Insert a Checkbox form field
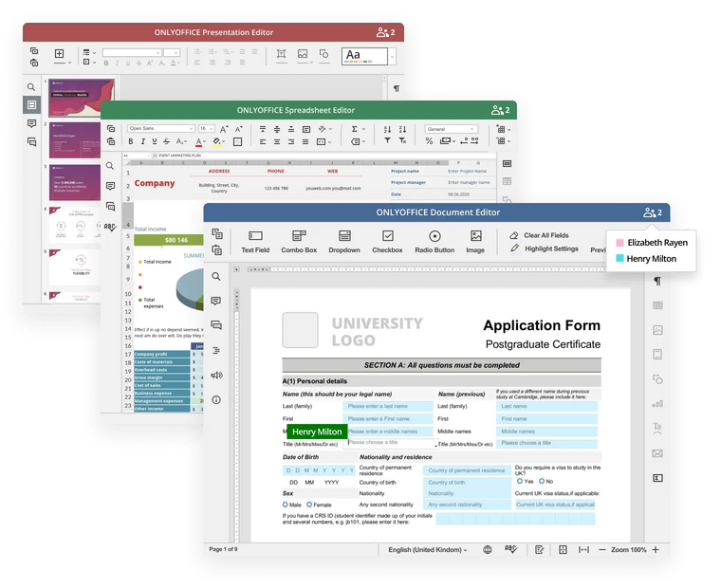The height and width of the screenshot is (588, 721). click(387, 242)
